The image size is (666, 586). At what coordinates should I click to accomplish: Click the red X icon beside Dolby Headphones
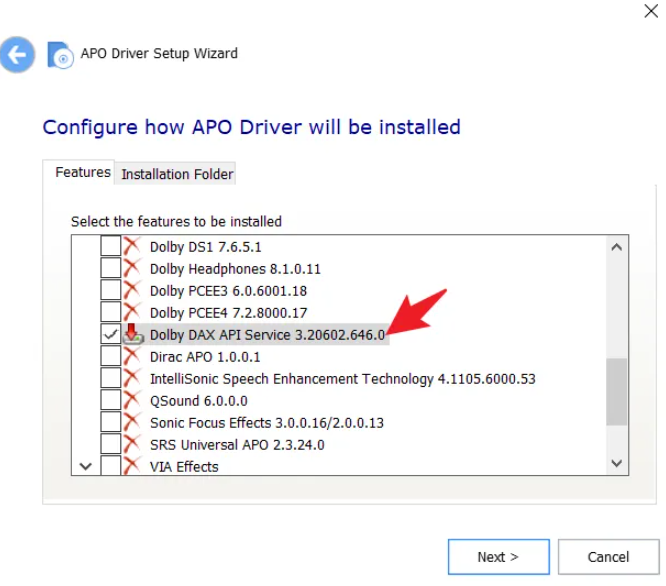tap(131, 268)
